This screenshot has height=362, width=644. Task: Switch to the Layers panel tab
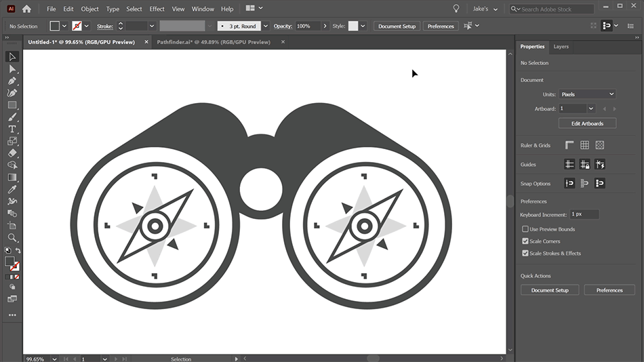(561, 46)
